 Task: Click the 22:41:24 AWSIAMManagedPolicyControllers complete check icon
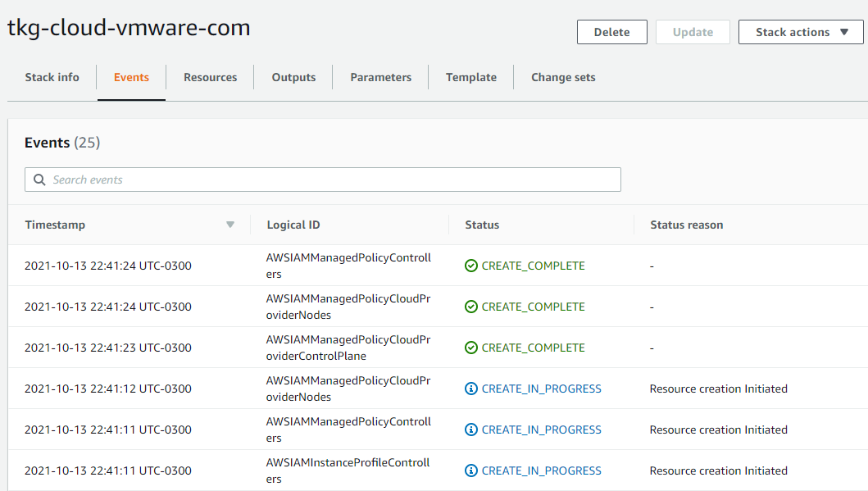(x=471, y=266)
